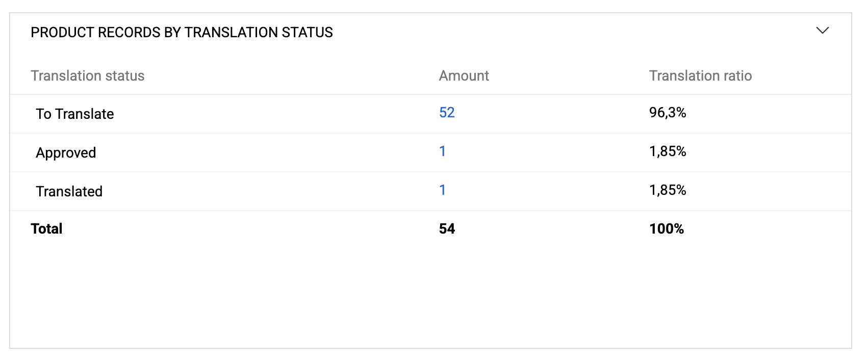Click the To Translate row label
Screen dimensions: 868x355
tap(74, 113)
